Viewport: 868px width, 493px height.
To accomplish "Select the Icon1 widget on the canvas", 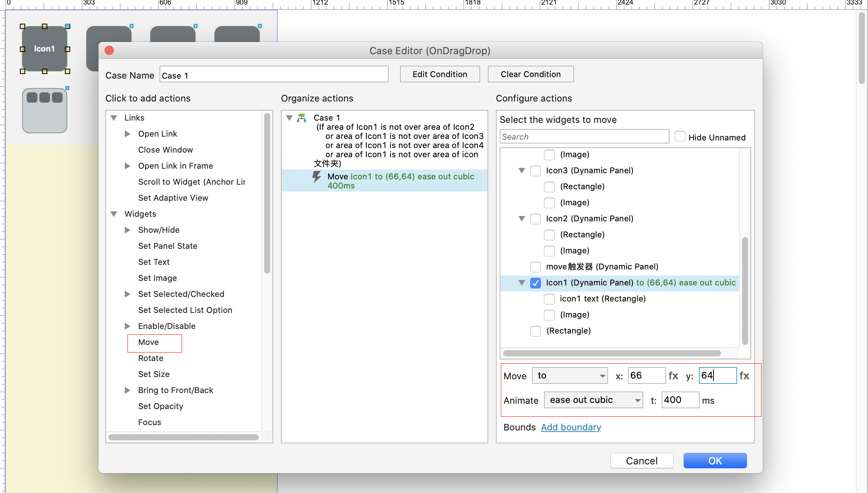I will pos(45,49).
